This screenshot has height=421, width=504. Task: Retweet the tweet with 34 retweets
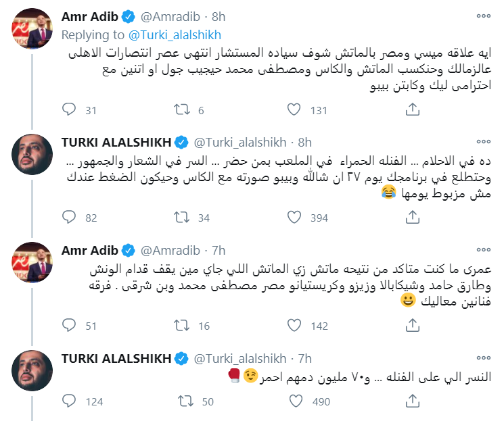182,217
